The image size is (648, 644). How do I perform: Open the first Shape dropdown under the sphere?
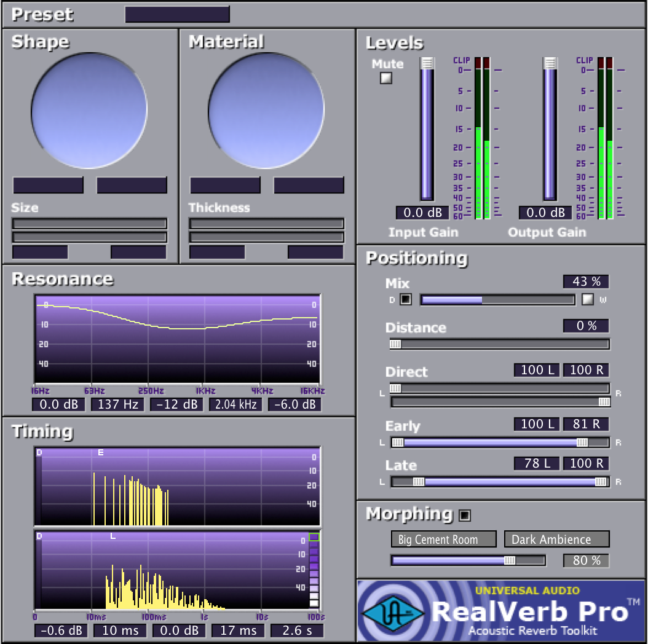click(49, 185)
